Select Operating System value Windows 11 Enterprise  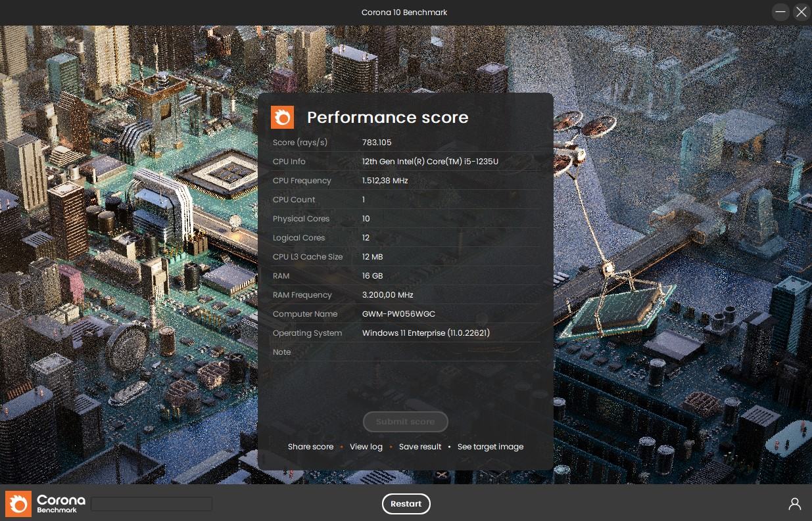pos(425,333)
